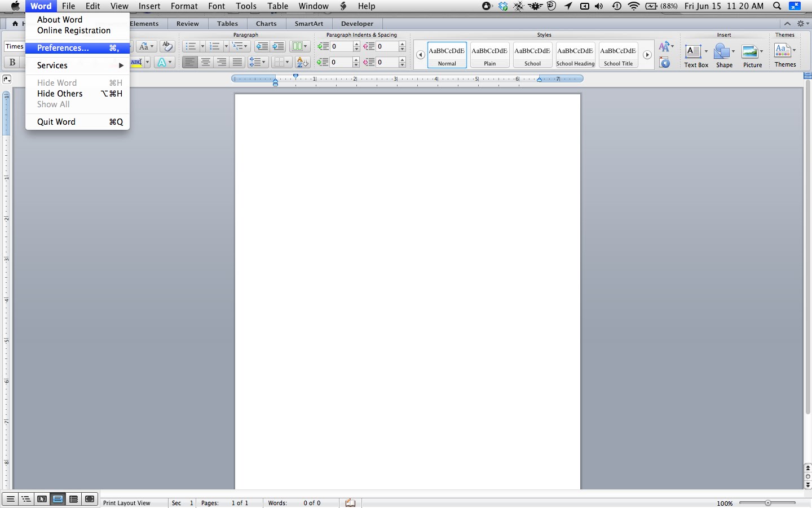Open Preferences from the Word menu
The image size is (812, 508).
(x=77, y=48)
